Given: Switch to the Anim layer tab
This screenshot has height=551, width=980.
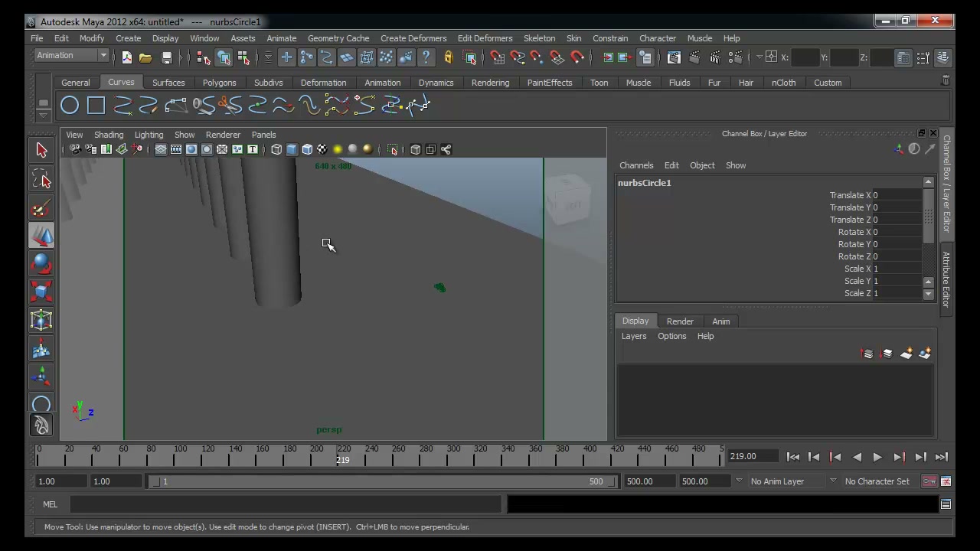Looking at the screenshot, I should (721, 321).
